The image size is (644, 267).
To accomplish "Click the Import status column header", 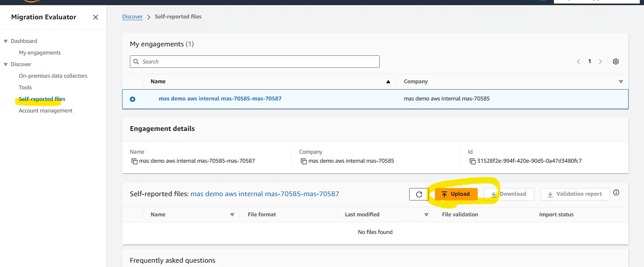I will point(556,215).
